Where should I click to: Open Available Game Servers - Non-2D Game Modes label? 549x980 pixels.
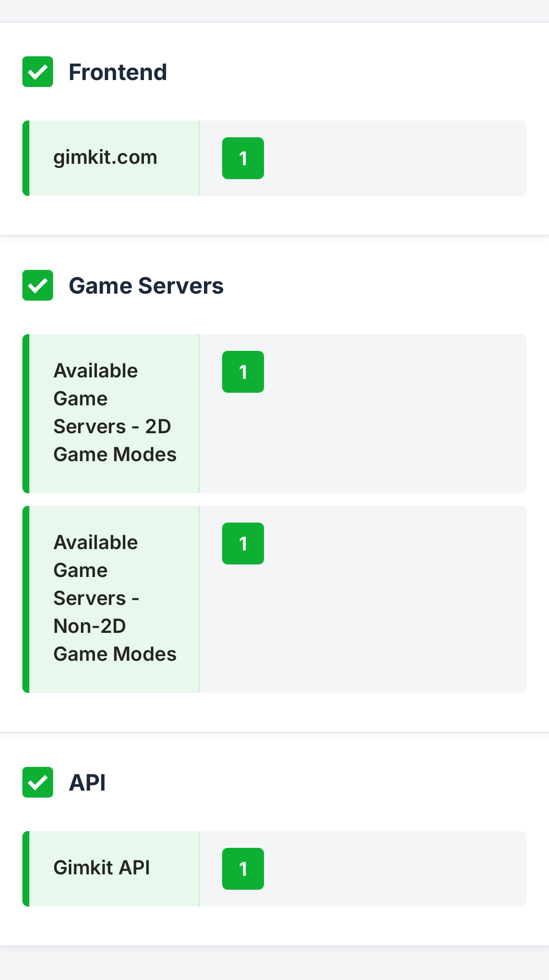tap(115, 598)
